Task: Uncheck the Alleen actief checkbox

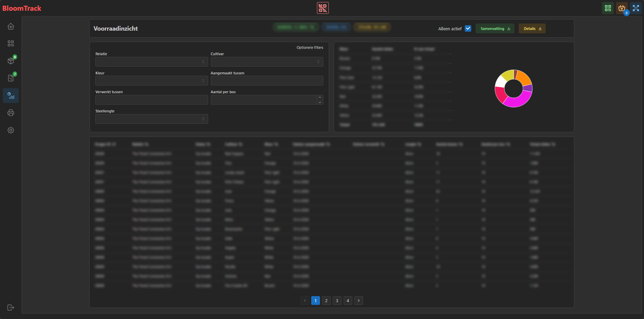Action: [468, 29]
